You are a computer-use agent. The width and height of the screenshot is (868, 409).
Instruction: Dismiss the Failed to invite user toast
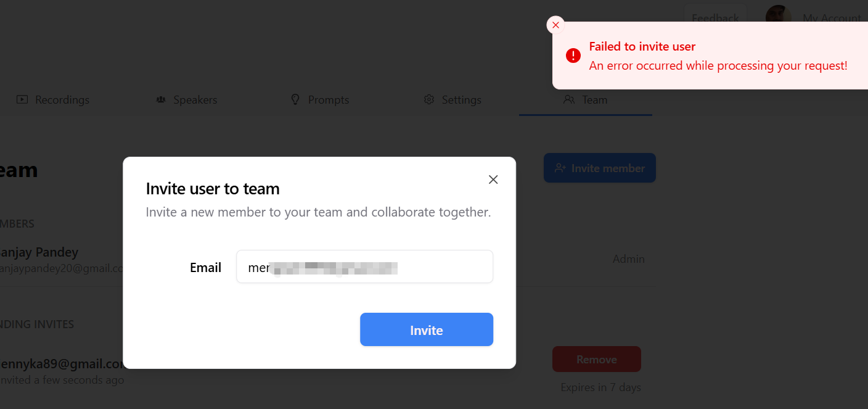tap(555, 25)
